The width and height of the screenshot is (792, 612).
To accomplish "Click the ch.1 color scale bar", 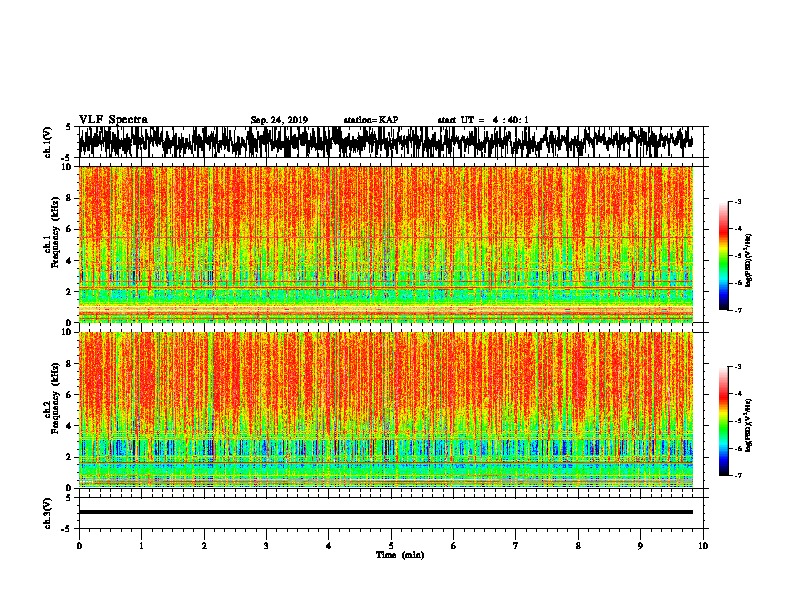I will 723,256.
